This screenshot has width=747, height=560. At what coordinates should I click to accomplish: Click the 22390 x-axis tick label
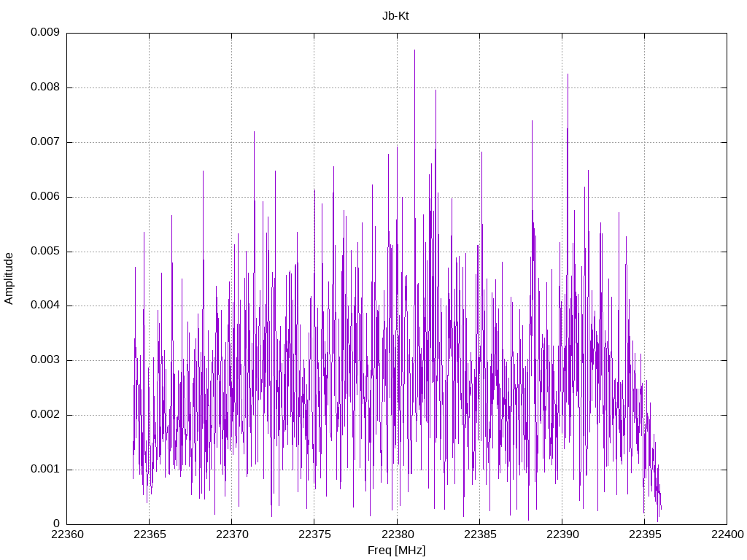(562, 534)
